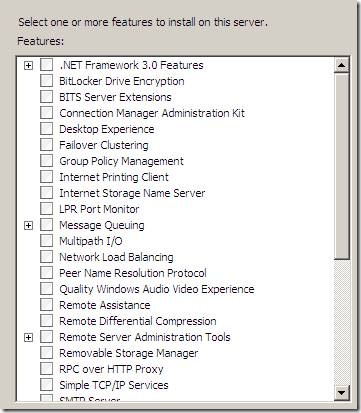The height and width of the screenshot is (413, 361).
Task: Select Peer Name Resolution Protocol label
Action: point(133,273)
